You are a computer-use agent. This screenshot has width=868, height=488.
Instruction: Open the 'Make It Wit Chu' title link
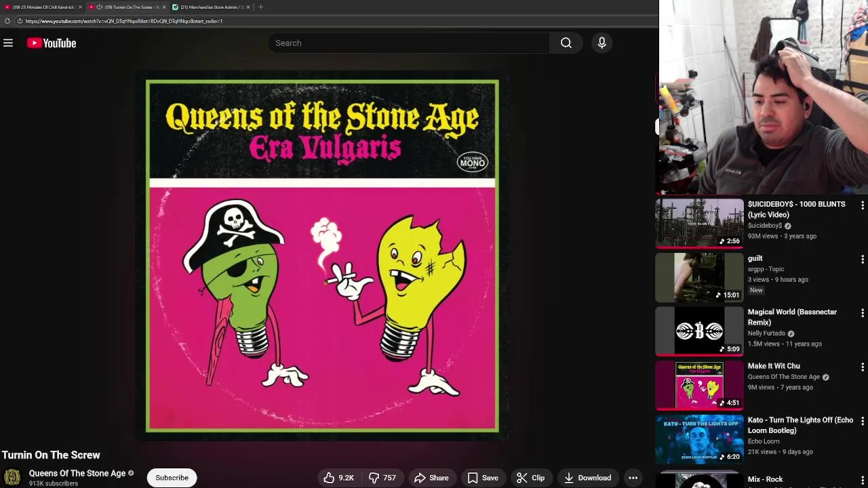774,366
